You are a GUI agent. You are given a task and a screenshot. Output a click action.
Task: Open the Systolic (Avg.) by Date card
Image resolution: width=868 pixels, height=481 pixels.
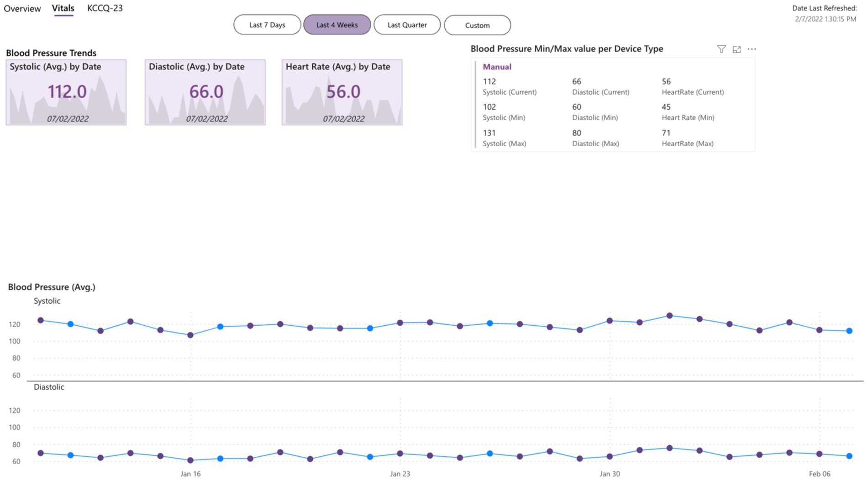66,92
